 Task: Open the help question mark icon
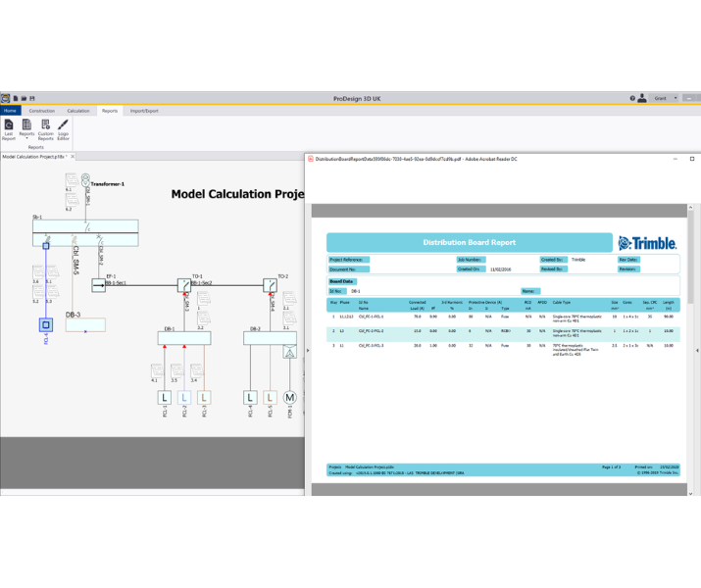pyautogui.click(x=632, y=98)
